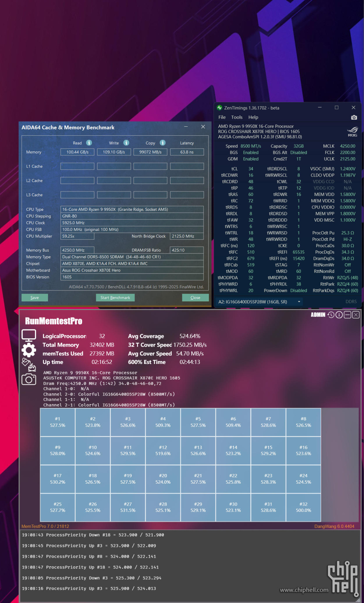
Task: Click the CPU Clock field 5925.0 MHz
Action: click(x=132, y=223)
